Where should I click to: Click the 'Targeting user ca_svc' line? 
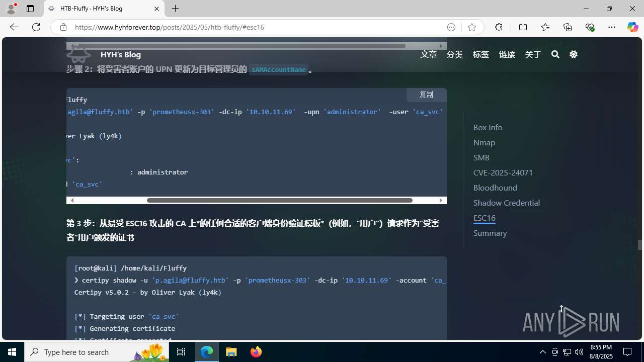pyautogui.click(x=126, y=316)
